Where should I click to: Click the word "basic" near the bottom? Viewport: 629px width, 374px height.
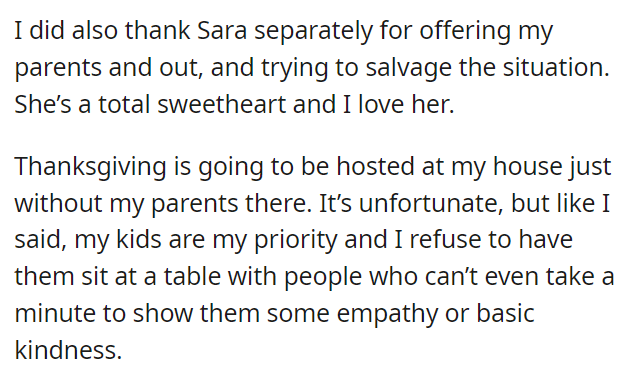click(505, 313)
